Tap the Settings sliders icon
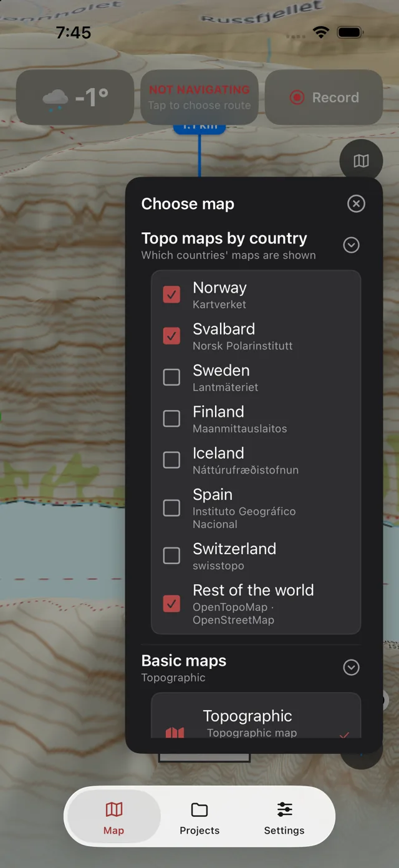Viewport: 399px width, 868px height. click(x=284, y=810)
